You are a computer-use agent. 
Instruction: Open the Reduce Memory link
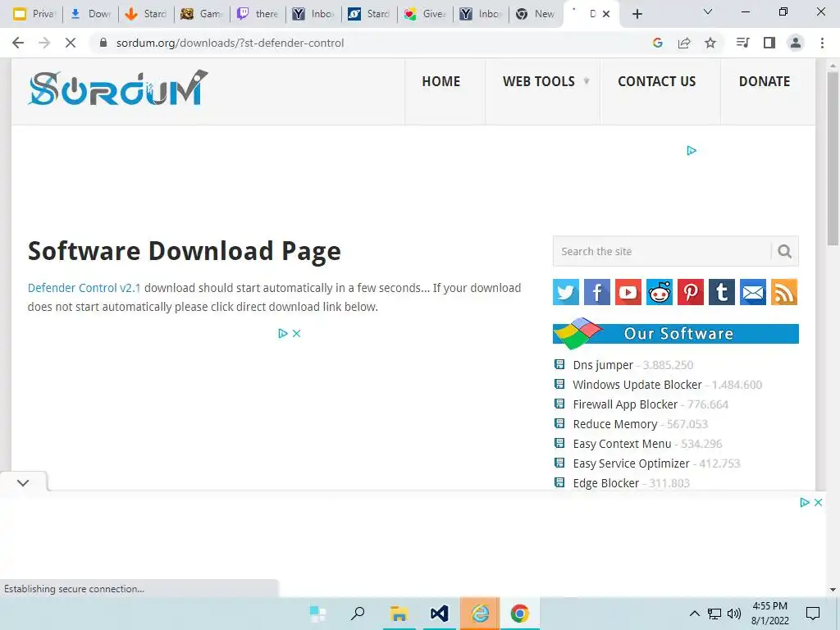615,424
